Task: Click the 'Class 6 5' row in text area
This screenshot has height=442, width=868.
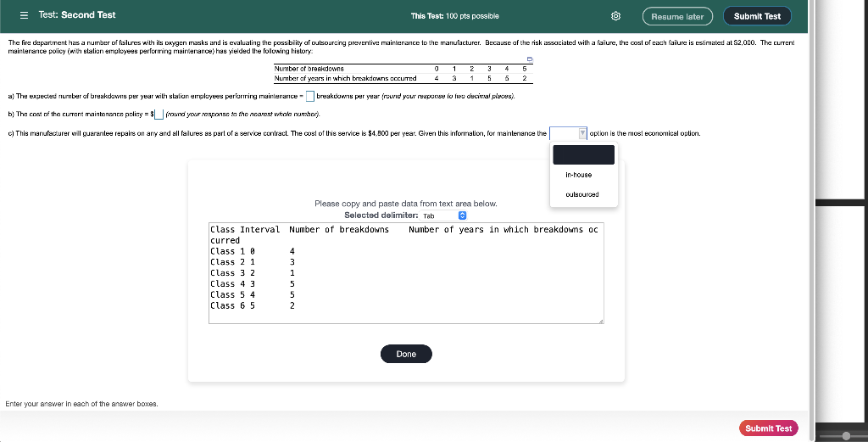Action: tap(253, 305)
